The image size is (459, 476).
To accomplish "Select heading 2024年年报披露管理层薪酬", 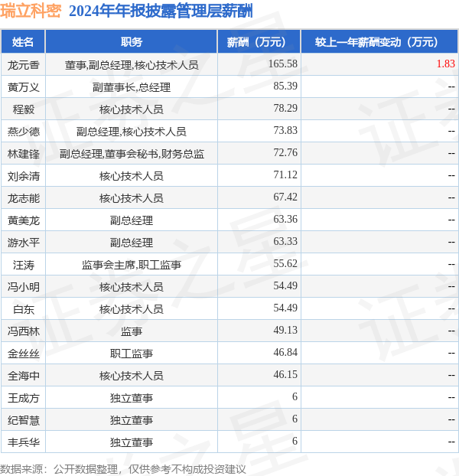I will pyautogui.click(x=161, y=11).
